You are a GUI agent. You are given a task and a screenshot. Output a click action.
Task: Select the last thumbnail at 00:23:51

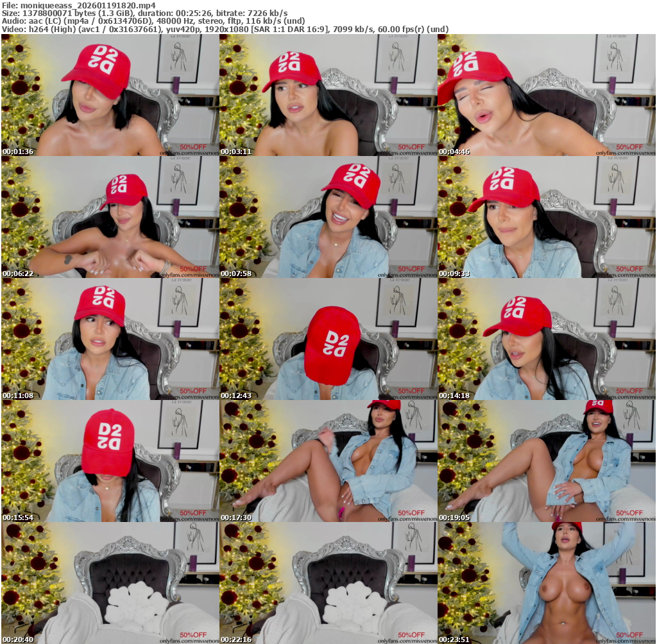pyautogui.click(x=546, y=583)
